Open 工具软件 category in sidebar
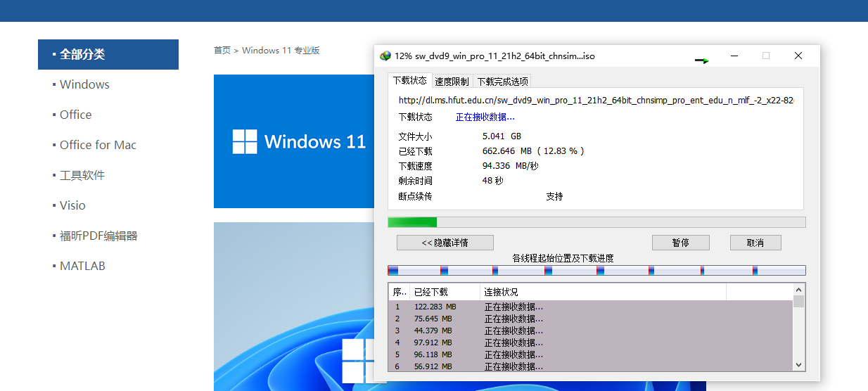Screen dimensions: 868x391 [x=82, y=175]
